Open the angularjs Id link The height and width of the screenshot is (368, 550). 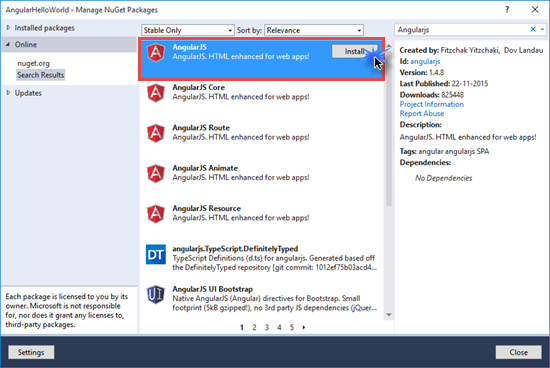tap(425, 61)
